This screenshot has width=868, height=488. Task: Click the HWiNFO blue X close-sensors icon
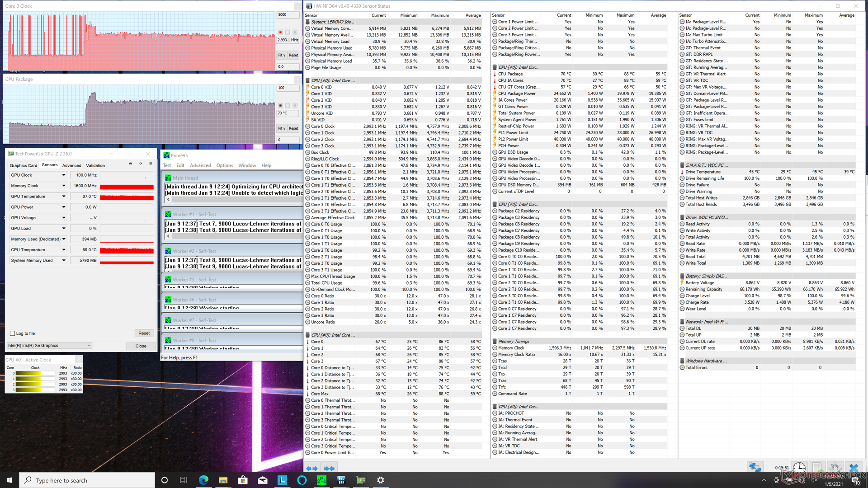coord(854,468)
